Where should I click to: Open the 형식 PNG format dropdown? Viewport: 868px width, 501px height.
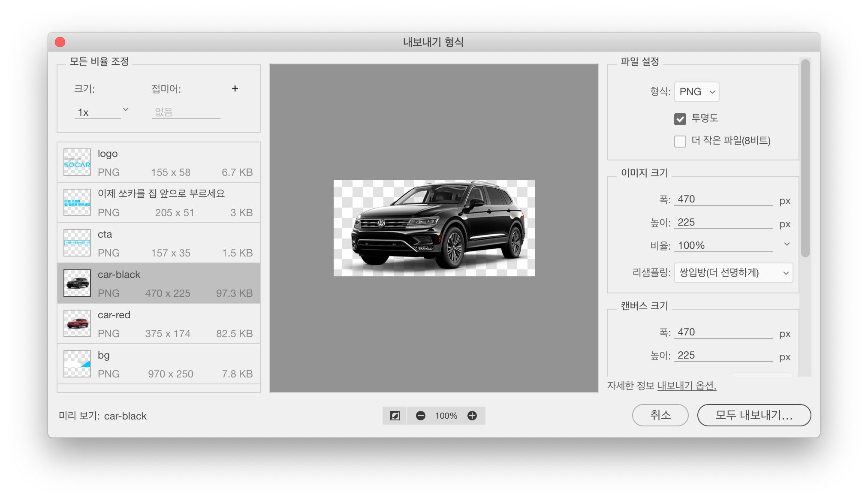coord(696,92)
